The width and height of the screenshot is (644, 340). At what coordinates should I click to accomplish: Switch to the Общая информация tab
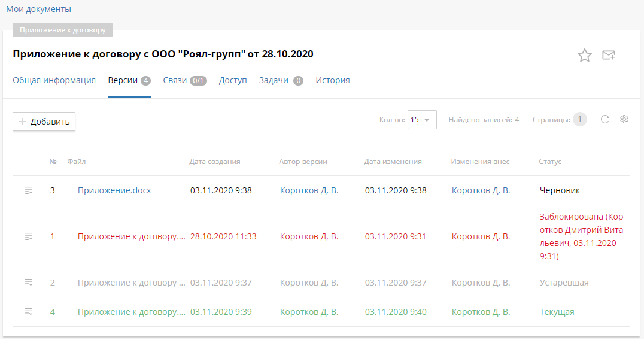click(54, 80)
